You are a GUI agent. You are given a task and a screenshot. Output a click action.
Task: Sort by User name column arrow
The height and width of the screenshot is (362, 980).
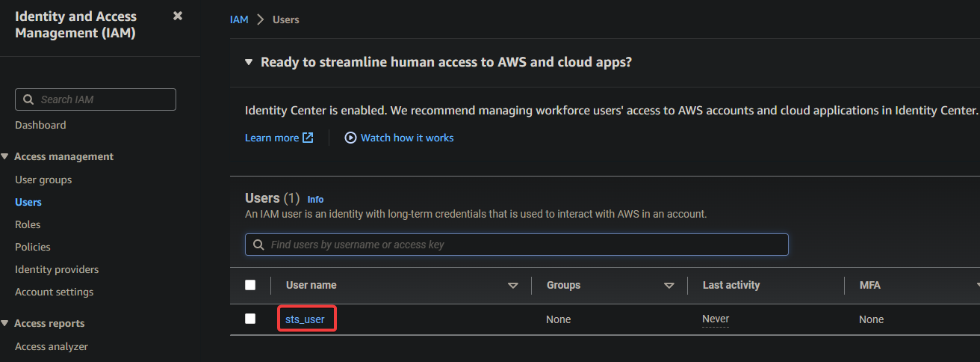tap(513, 286)
